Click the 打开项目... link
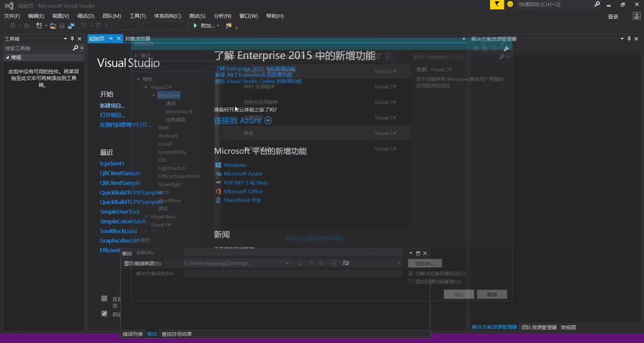This screenshot has width=644, height=343. point(112,115)
